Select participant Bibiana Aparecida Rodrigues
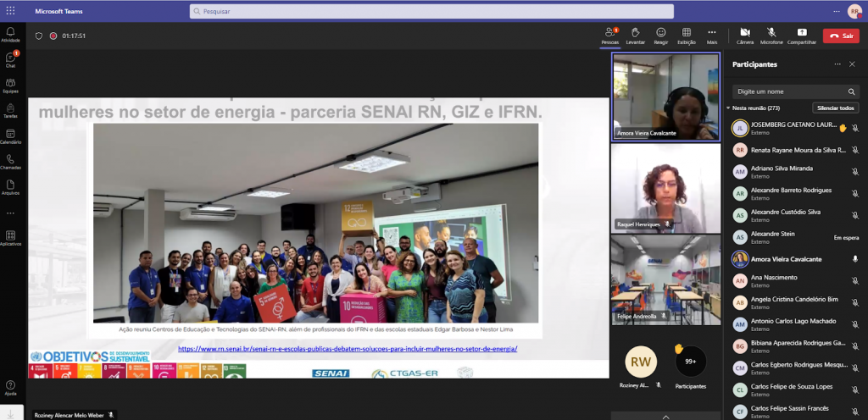Viewport: 868px width, 420px height. point(795,346)
